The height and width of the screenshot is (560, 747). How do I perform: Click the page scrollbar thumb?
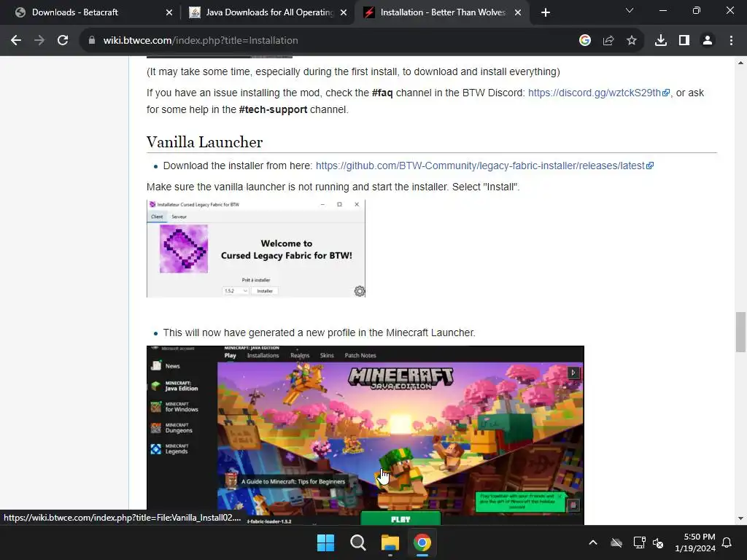[x=740, y=332]
